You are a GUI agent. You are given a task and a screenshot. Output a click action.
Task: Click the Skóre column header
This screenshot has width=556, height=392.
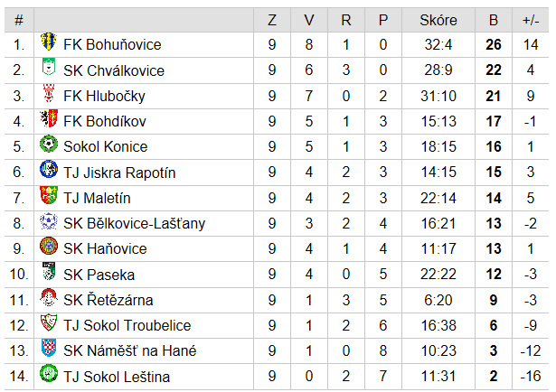[438, 20]
